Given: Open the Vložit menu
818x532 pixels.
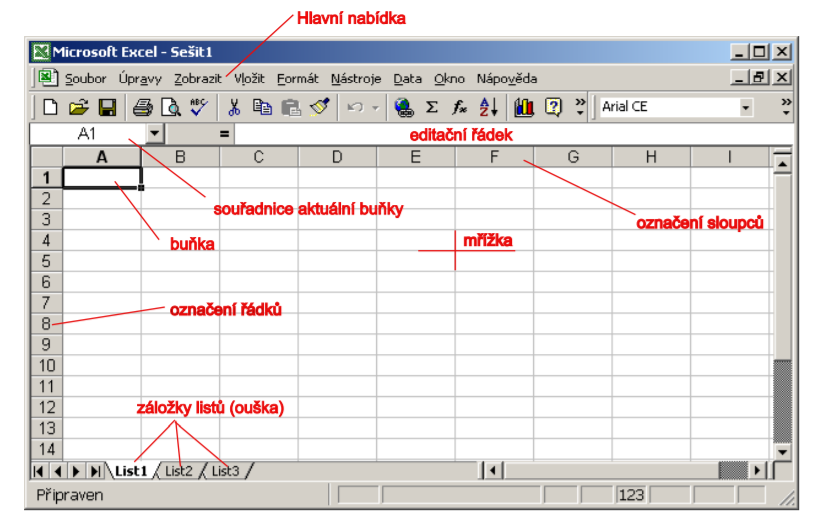Looking at the screenshot, I should (249, 79).
